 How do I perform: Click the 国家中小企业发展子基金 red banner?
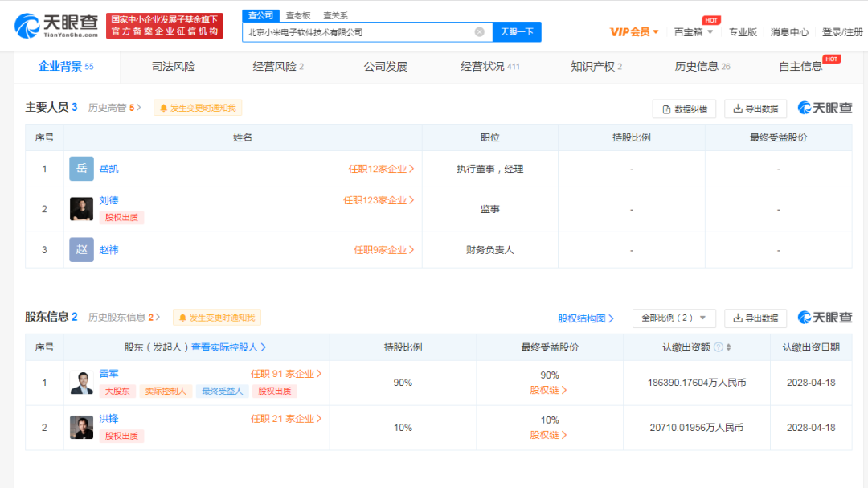click(165, 26)
